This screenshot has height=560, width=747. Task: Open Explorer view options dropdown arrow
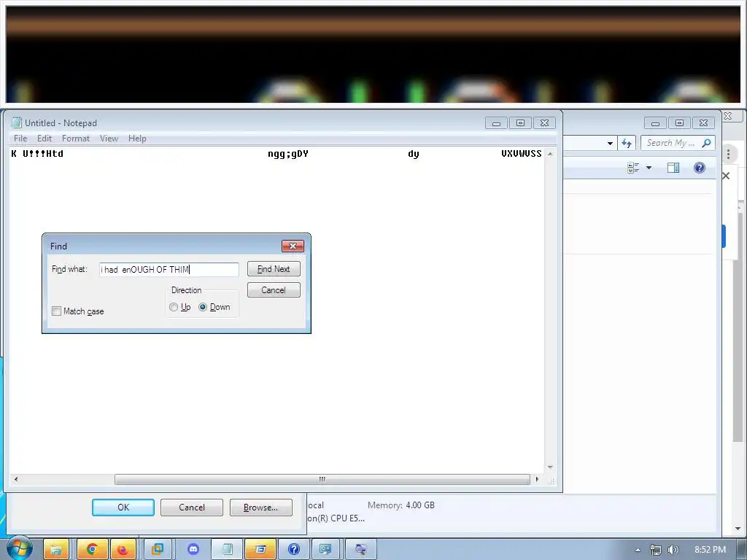(x=649, y=168)
